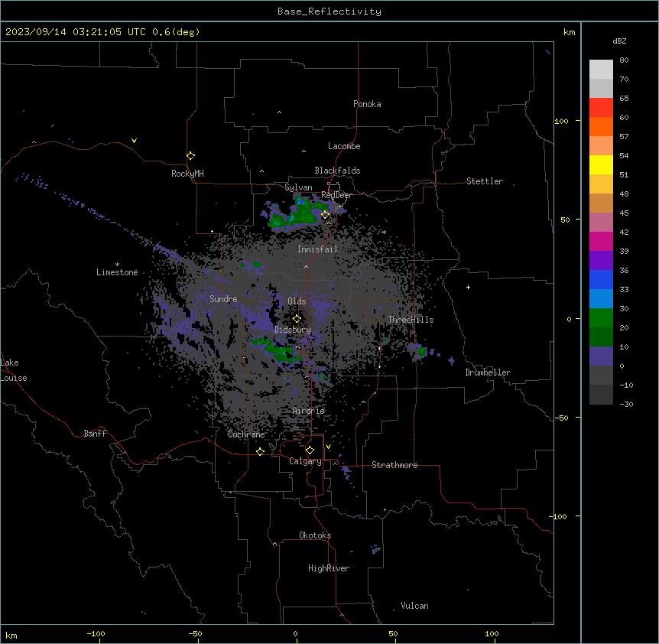
Task: Select the white 80 dBZ legend swatch
Action: tap(601, 70)
